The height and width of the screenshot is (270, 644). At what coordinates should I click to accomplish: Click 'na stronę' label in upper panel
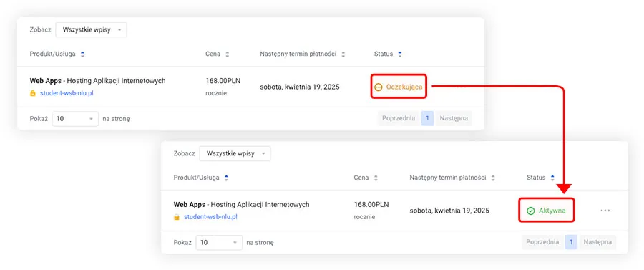(116, 119)
